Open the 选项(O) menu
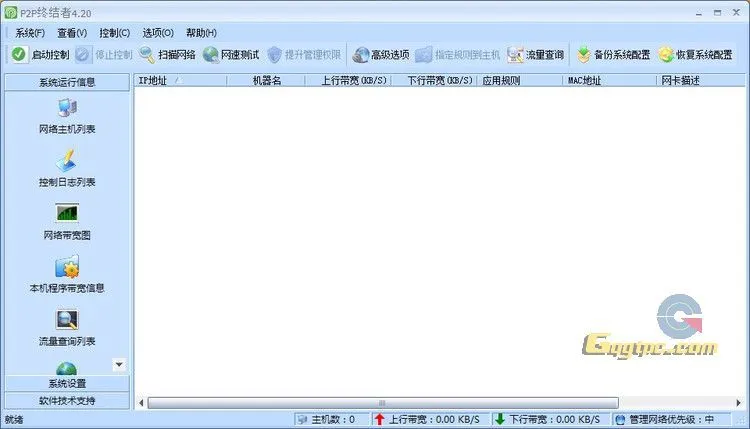The width and height of the screenshot is (750, 429). (158, 33)
